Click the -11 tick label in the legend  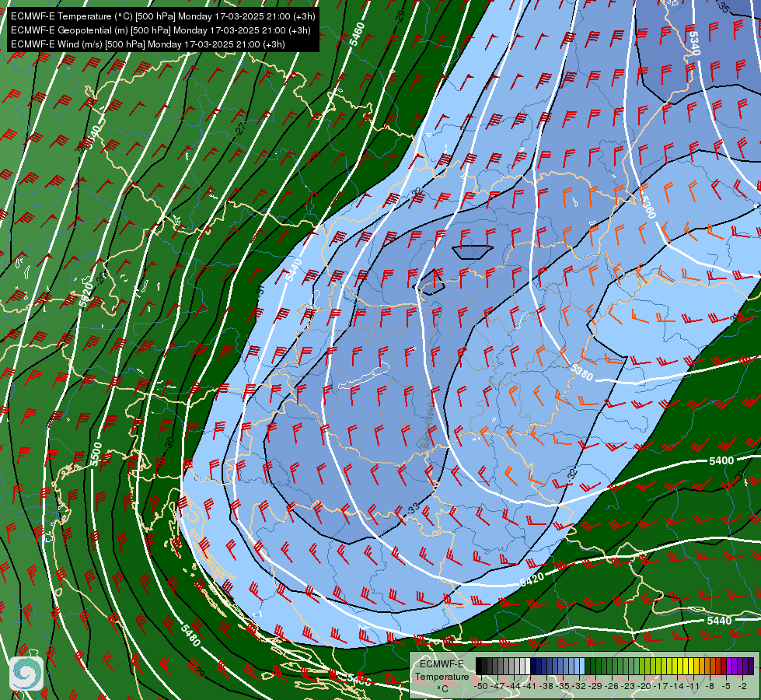(x=693, y=687)
